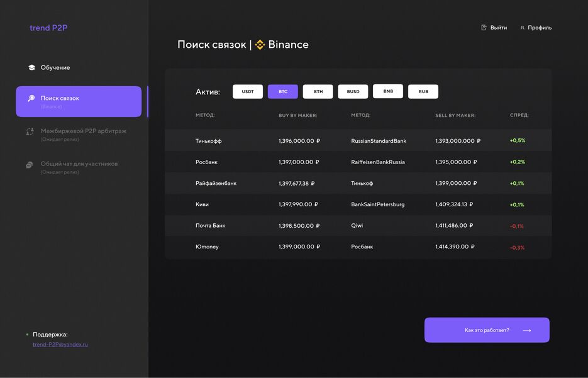The width and height of the screenshot is (588, 378).
Task: Click the buy price 1,399,000.00 ₽
Action: [299, 247]
